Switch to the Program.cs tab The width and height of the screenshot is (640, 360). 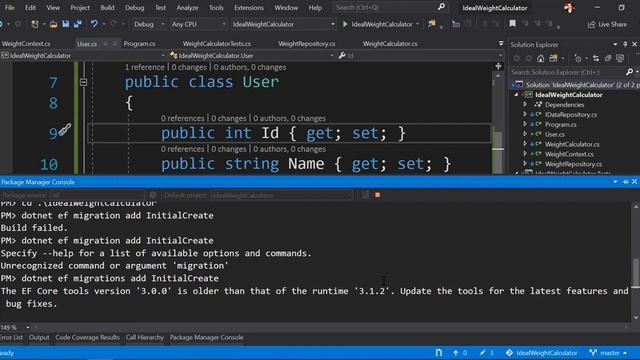pos(140,44)
